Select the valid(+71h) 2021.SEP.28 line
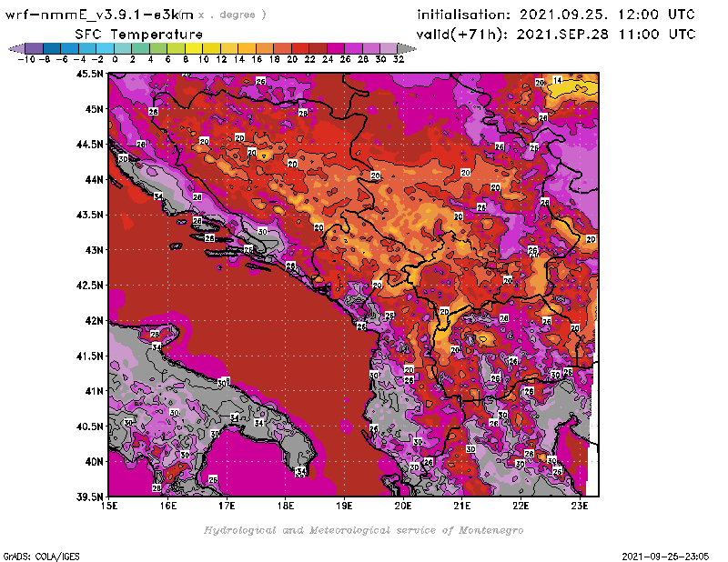 [x=556, y=35]
